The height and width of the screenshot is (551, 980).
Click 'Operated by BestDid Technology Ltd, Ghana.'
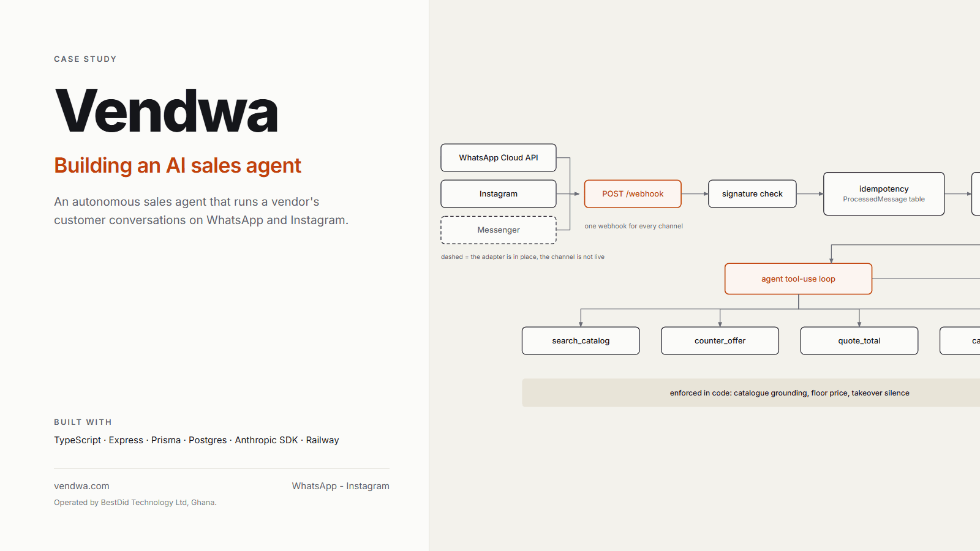[135, 503]
